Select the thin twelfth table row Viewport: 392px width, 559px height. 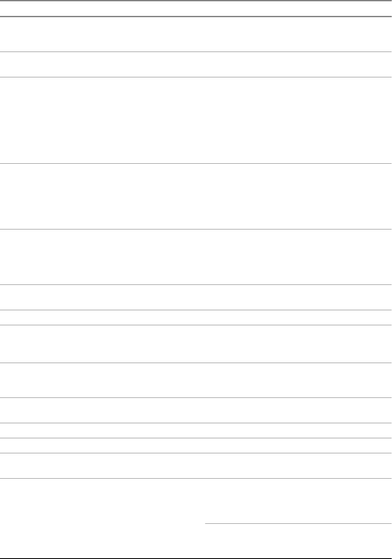[196, 445]
